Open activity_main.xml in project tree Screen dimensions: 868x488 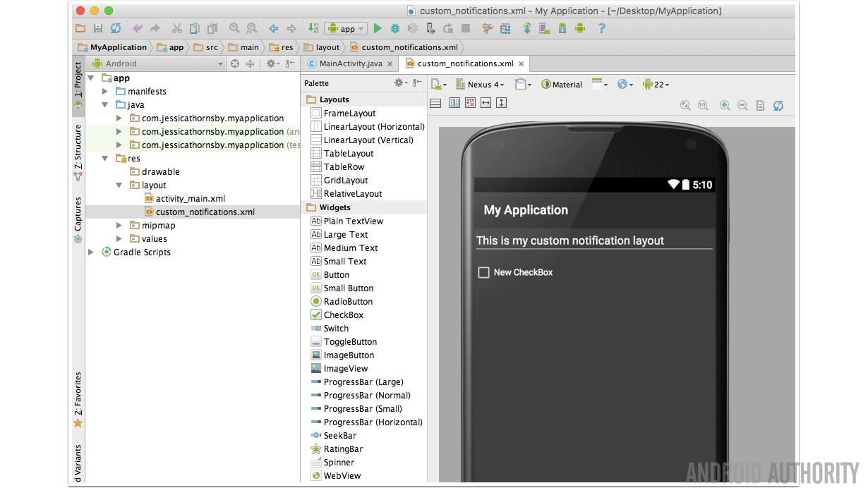click(190, 199)
